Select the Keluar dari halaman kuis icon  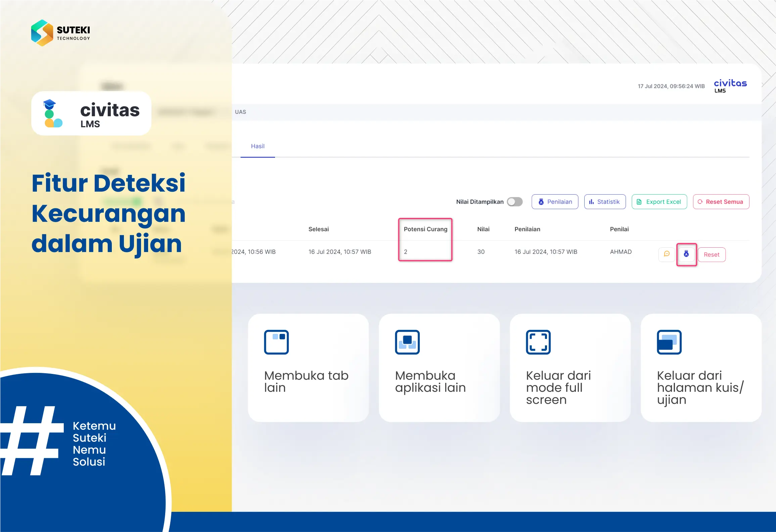[x=669, y=342]
